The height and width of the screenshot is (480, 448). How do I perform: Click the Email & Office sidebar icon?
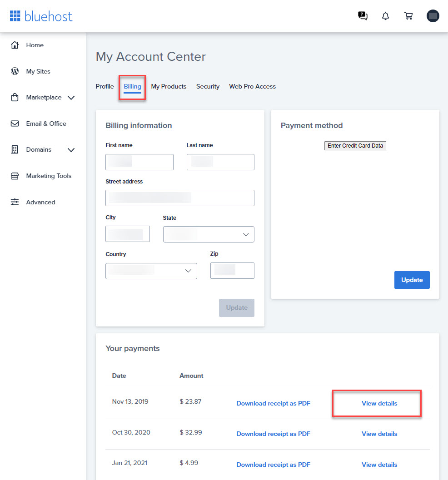15,123
